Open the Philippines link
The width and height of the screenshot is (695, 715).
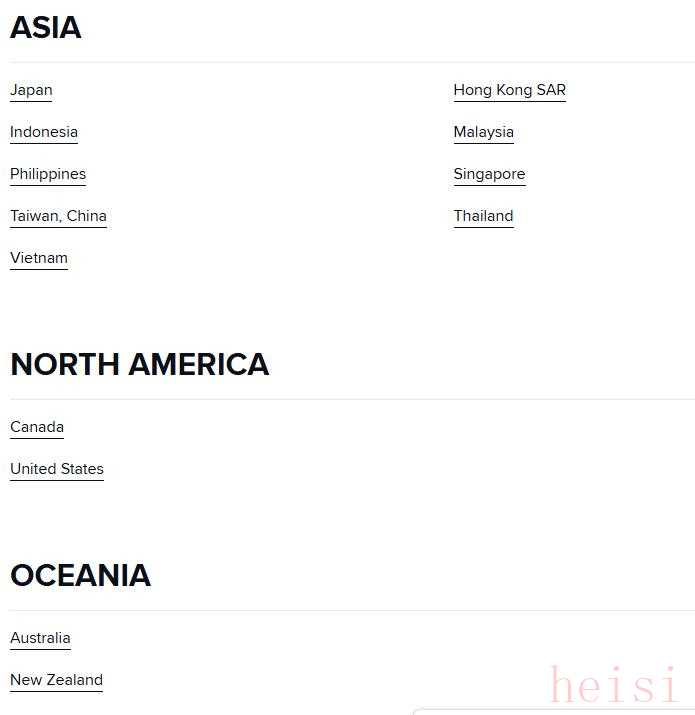coord(48,174)
